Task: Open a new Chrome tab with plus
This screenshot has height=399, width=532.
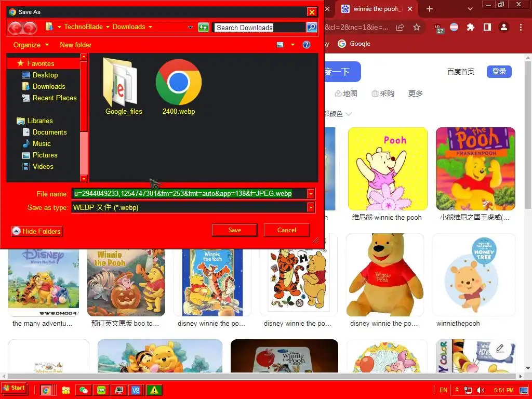Action: pos(430,9)
